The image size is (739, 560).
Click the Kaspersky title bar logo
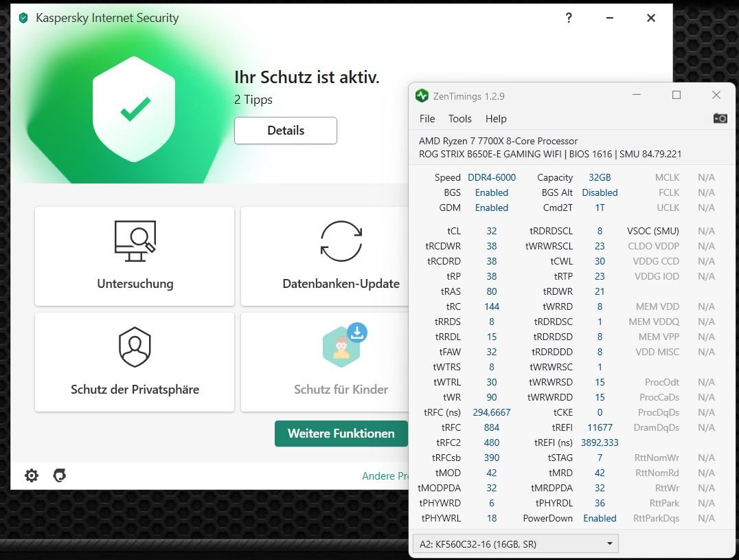23,18
